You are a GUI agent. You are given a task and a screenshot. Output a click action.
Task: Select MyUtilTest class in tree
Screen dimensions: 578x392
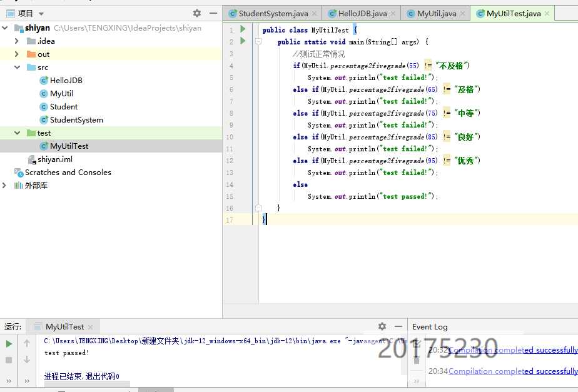[x=64, y=146]
